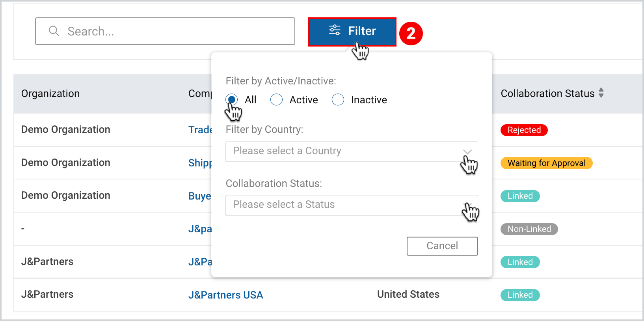Open the Please select a Country dropdown
Screen dimensions: 644x321
click(x=352, y=151)
